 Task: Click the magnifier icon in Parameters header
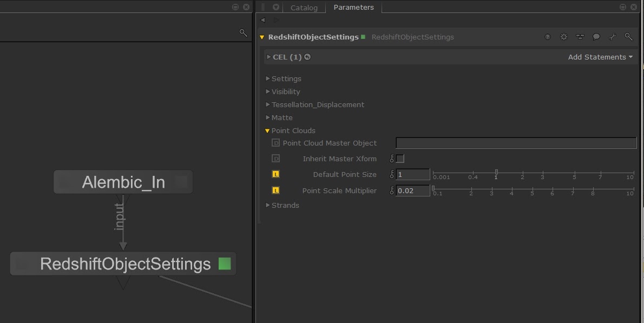point(629,37)
